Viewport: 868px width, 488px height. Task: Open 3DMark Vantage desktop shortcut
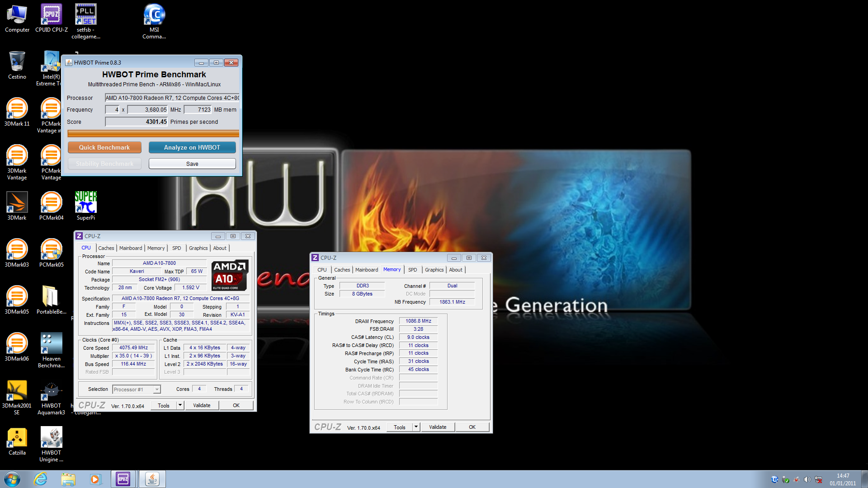tap(17, 163)
